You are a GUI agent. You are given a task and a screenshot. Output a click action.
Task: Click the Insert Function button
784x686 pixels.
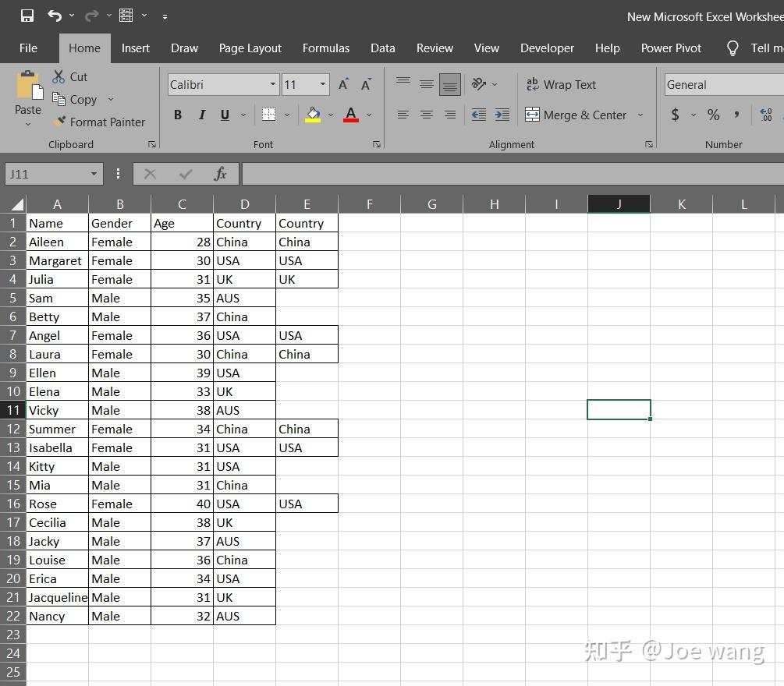221,174
